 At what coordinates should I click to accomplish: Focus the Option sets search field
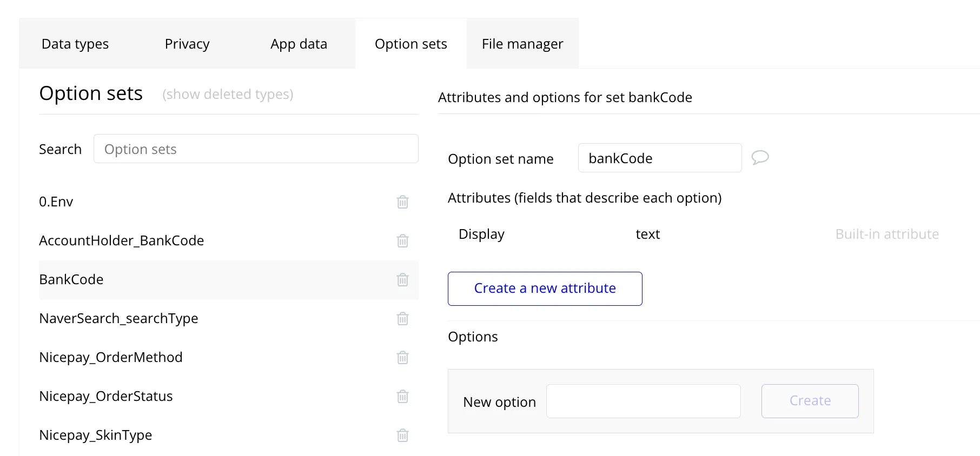tap(256, 149)
